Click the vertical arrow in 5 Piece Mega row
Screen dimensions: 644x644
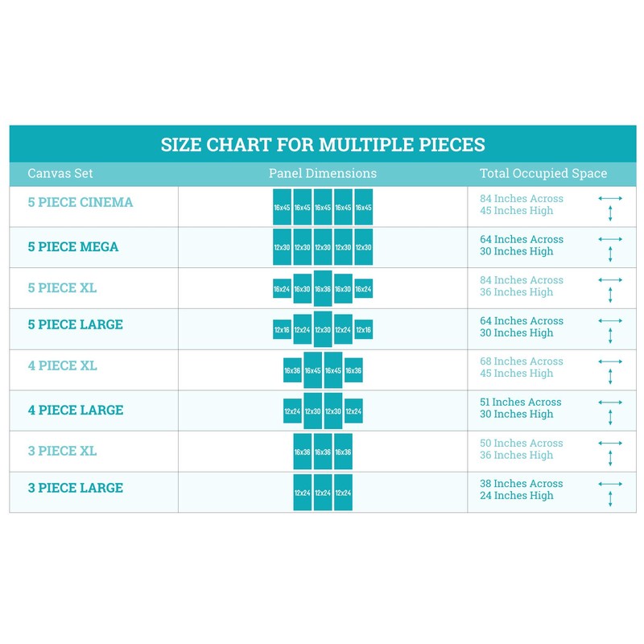tap(610, 254)
